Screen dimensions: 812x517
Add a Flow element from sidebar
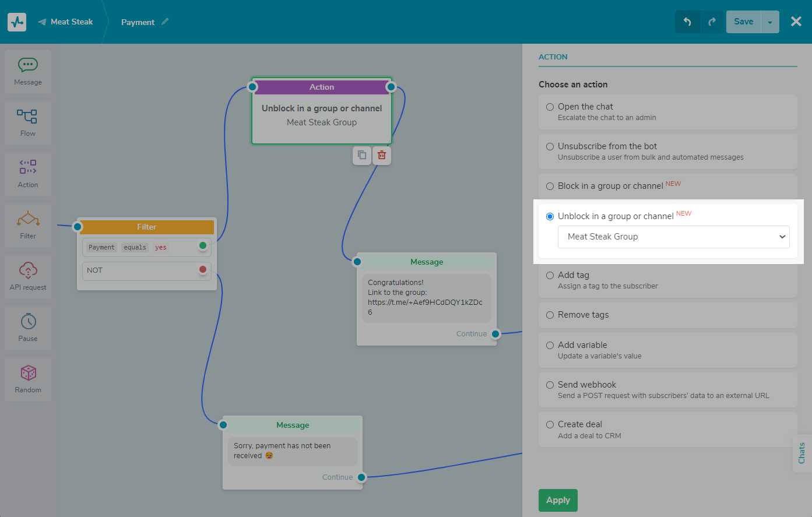pos(28,122)
